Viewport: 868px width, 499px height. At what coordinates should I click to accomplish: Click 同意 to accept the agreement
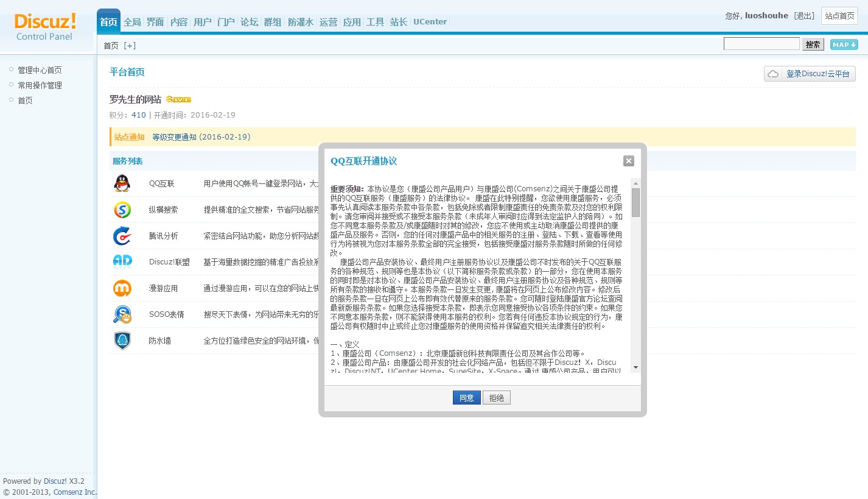tap(467, 398)
